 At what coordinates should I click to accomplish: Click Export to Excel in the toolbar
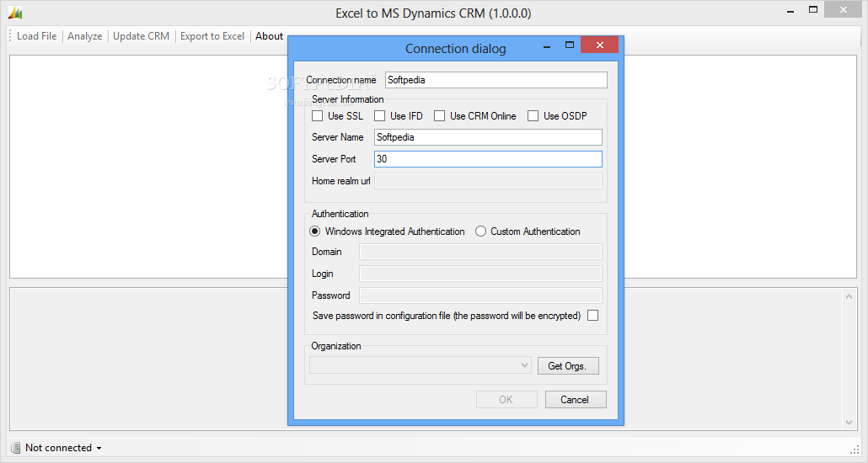[x=212, y=36]
